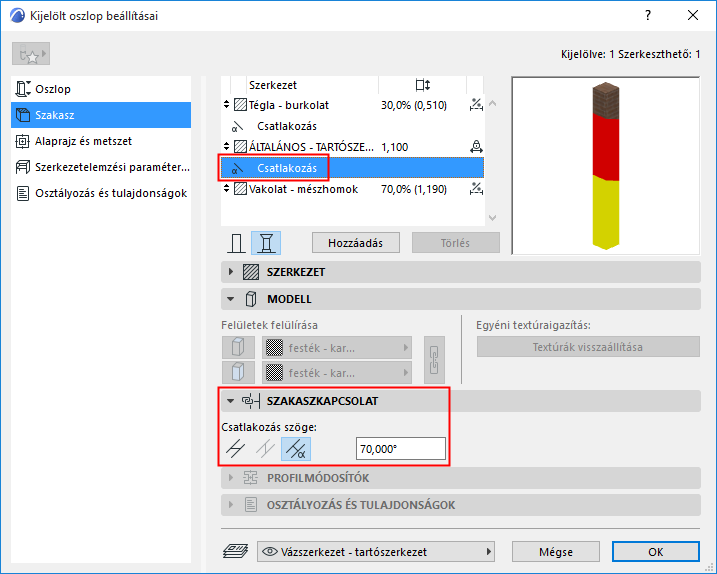Click the red segment in column preview

(606, 145)
